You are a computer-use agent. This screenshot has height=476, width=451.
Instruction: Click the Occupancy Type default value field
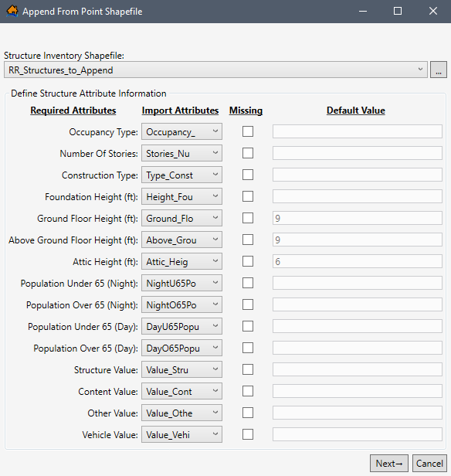pos(358,131)
